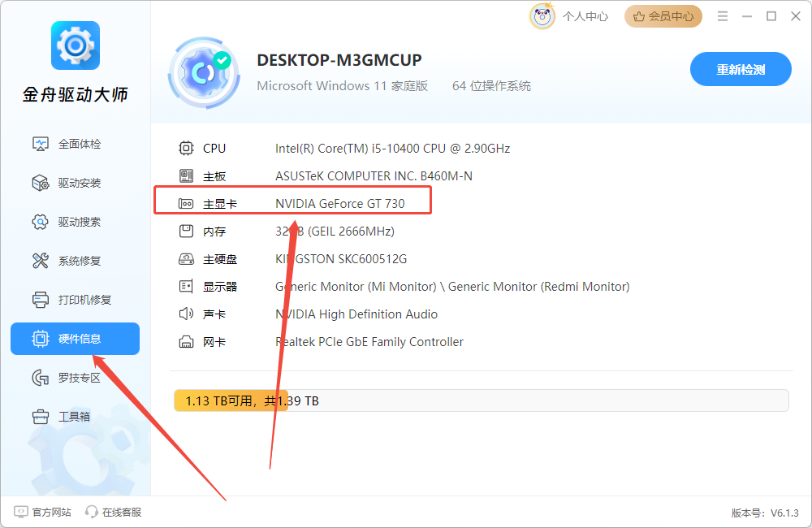
Task: Select the GEIL 2666MHz memory text
Action: pos(335,231)
